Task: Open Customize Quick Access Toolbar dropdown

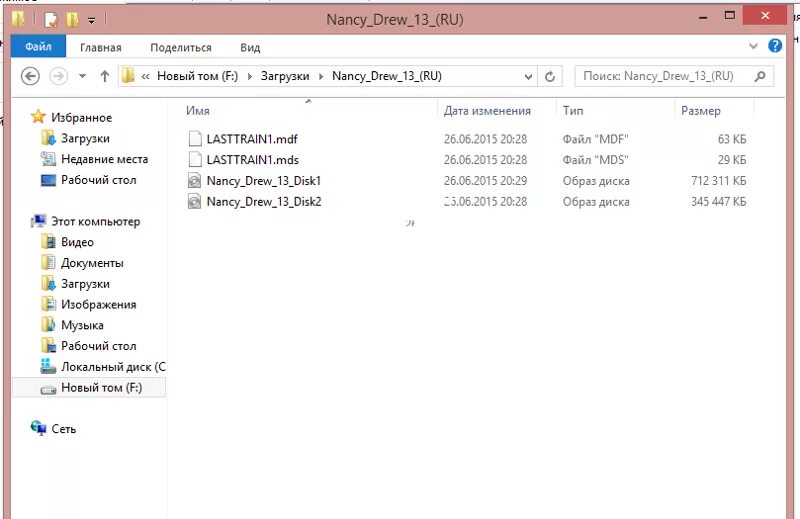Action: [91, 20]
